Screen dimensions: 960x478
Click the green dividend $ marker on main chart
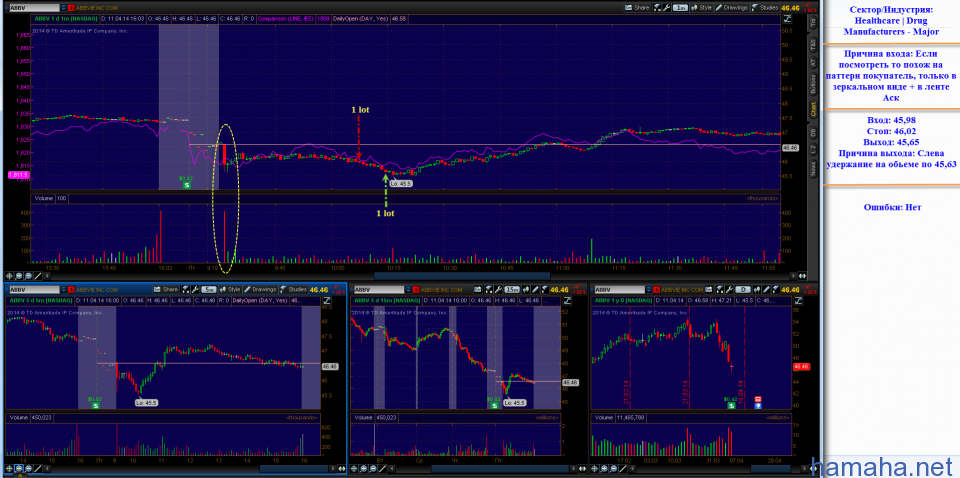[189, 184]
